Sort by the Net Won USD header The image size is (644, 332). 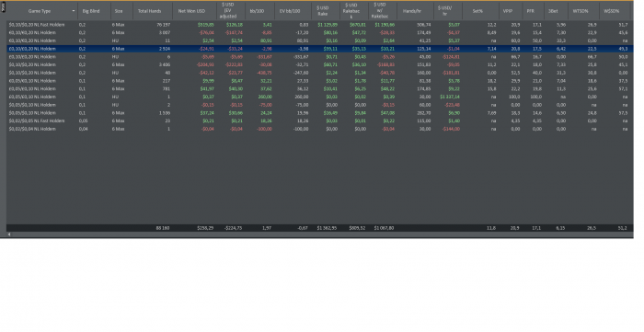tap(191, 11)
